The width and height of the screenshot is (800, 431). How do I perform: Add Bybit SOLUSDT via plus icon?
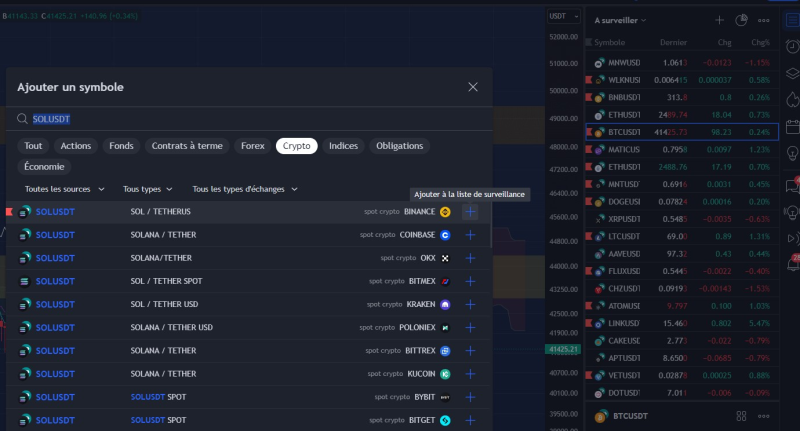click(470, 397)
